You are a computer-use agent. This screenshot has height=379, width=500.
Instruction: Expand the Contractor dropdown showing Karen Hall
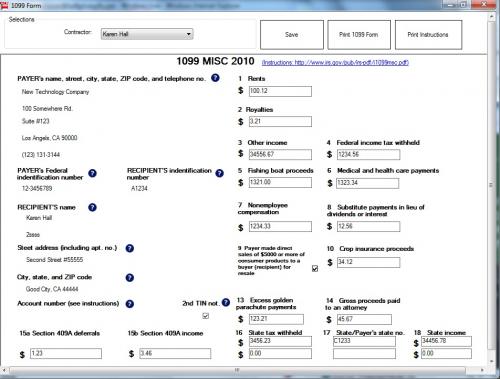[x=147, y=34]
